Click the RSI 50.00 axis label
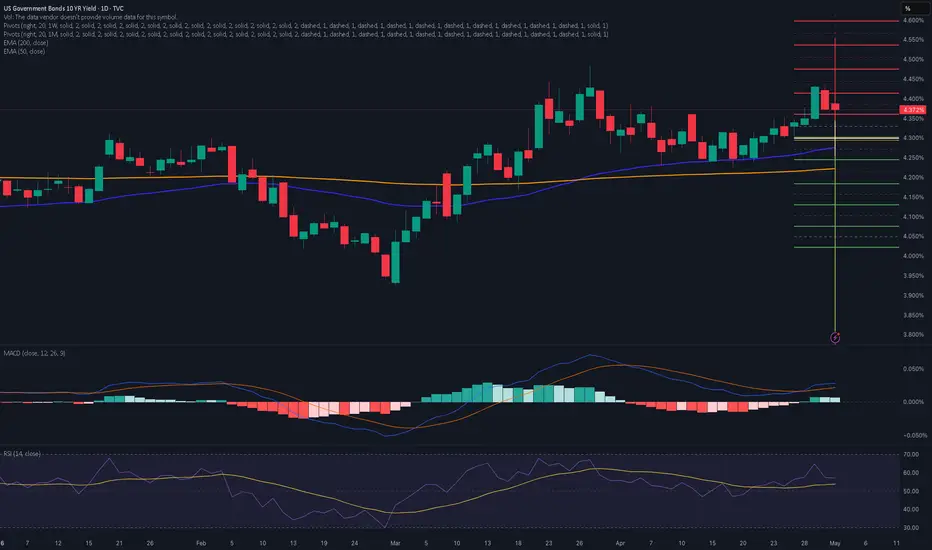Screen dimensions: 932x550 tap(911, 492)
